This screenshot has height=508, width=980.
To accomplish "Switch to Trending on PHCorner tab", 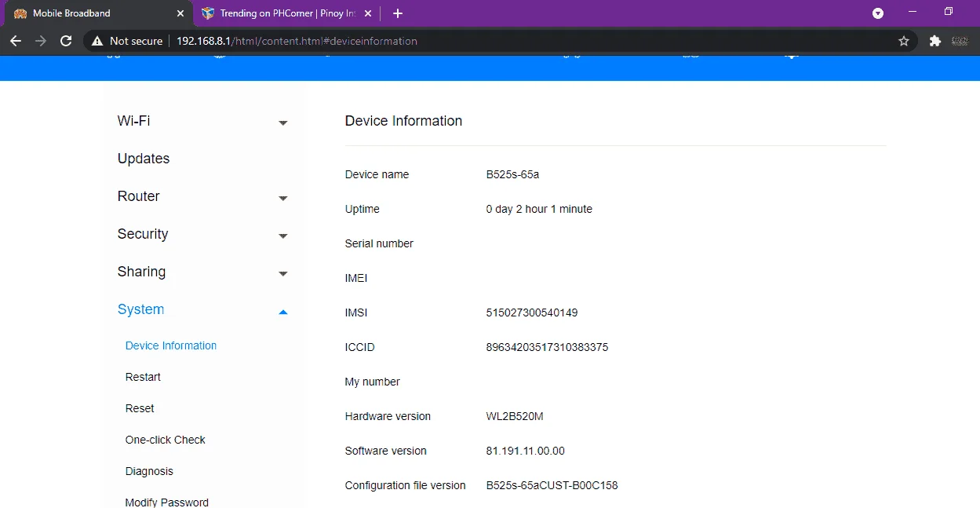I will click(x=286, y=13).
